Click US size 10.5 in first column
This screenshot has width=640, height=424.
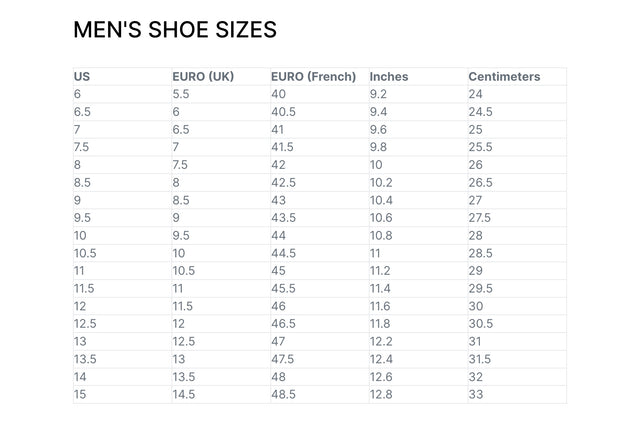[x=85, y=253]
